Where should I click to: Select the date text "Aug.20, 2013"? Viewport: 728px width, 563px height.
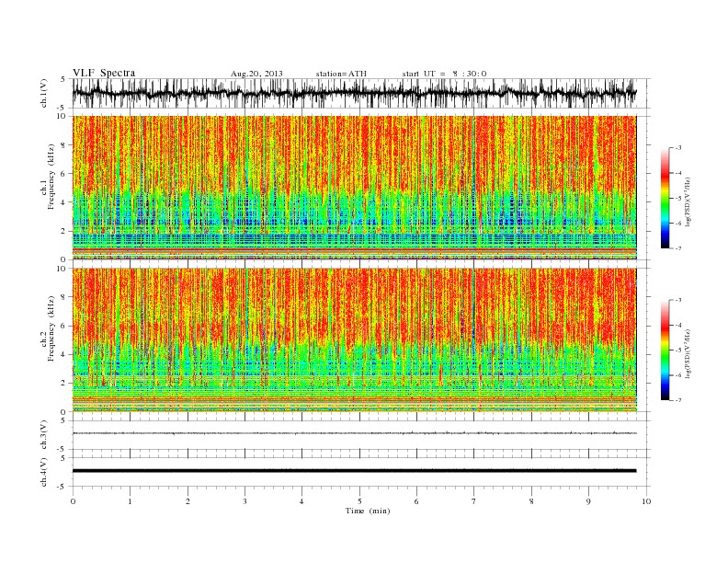point(256,74)
